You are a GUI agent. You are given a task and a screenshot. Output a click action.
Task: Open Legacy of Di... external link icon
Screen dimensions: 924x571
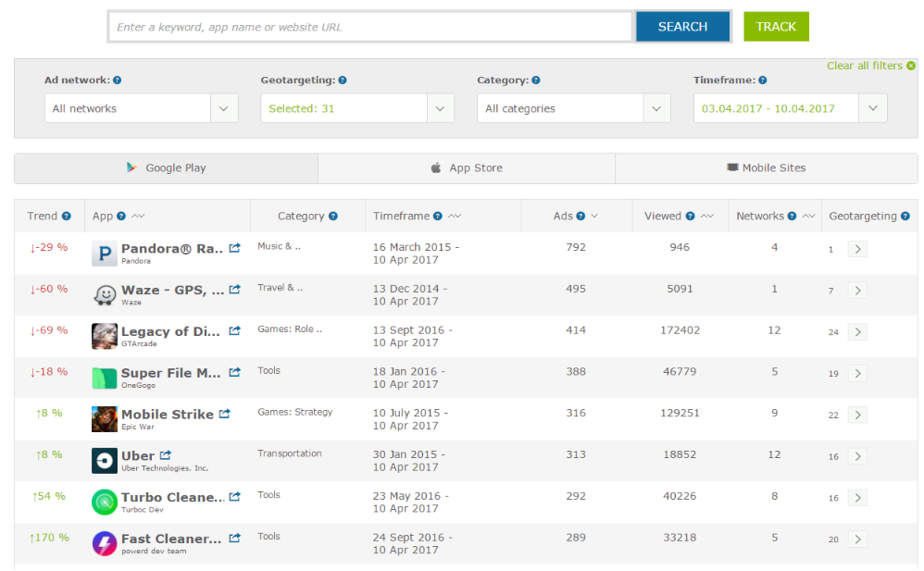[234, 331]
